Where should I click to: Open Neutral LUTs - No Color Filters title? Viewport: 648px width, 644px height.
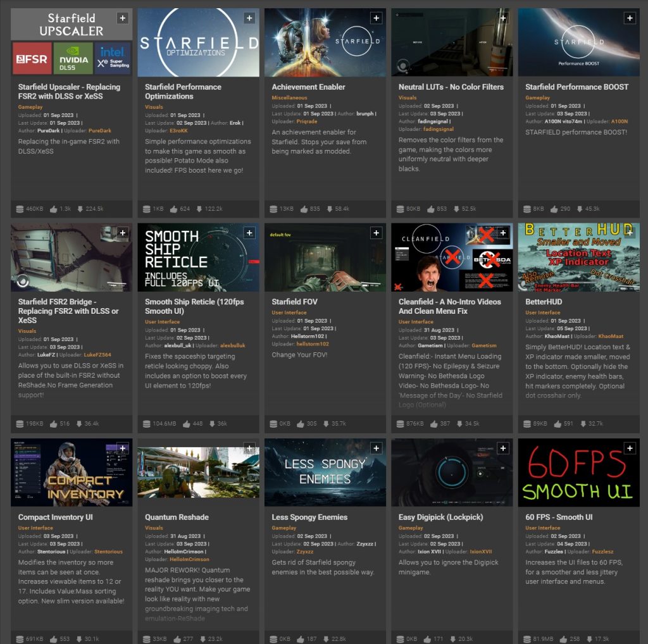[451, 87]
